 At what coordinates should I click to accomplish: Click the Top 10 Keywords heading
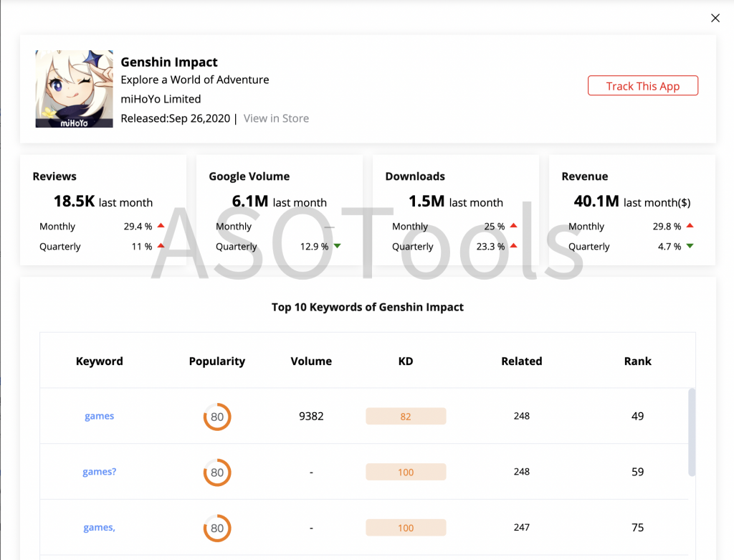(368, 307)
